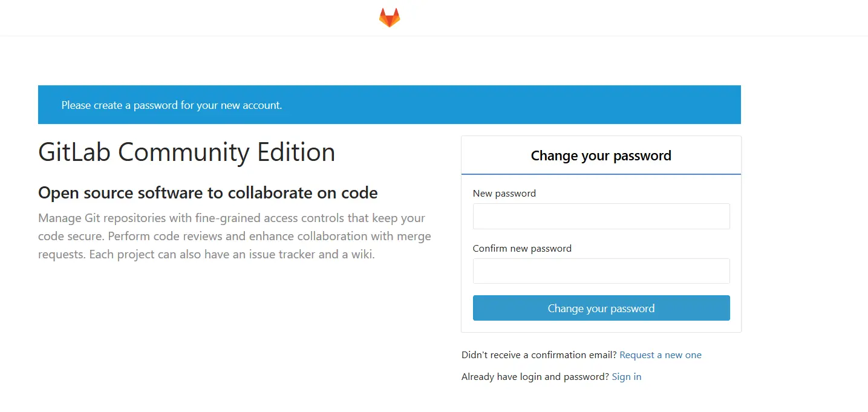
Task: Click the New password field label
Action: coord(504,194)
